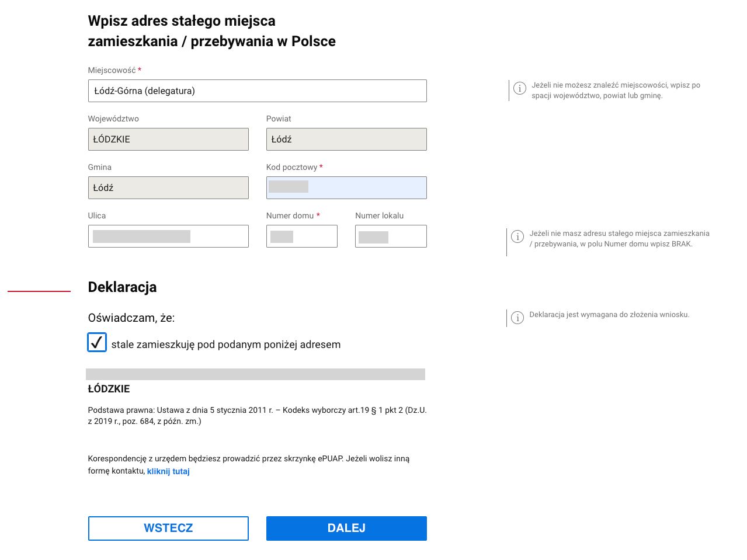This screenshot has width=747, height=560.
Task: Proceed with the DALEJ button
Action: click(346, 528)
